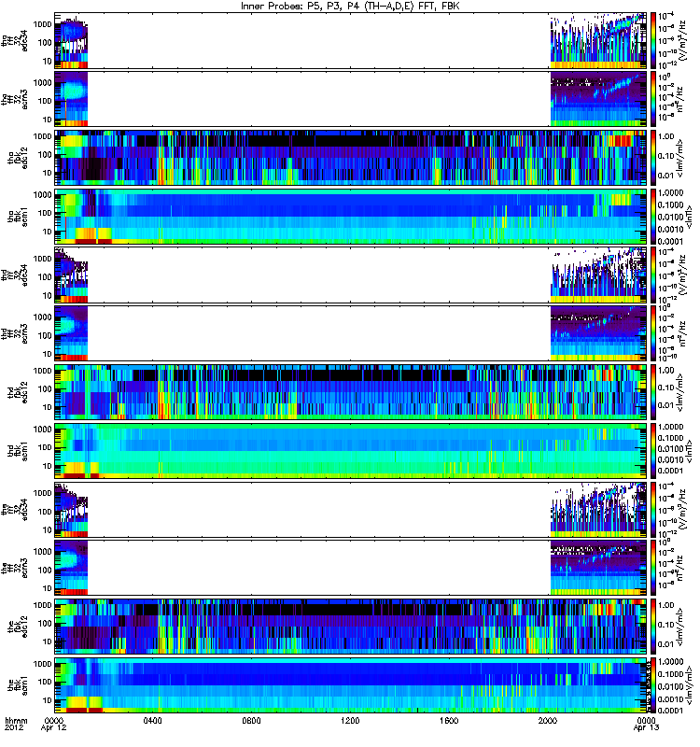Click the after-2000 data block in tha fff edc34
Screen dimensions: 700x747
[x=598, y=40]
